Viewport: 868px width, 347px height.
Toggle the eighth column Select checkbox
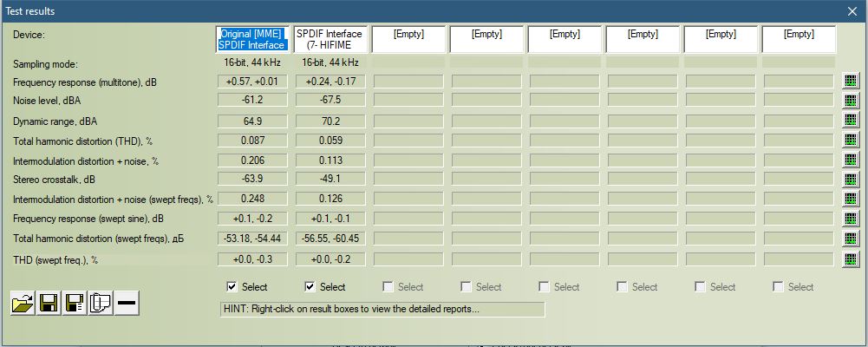(x=779, y=286)
